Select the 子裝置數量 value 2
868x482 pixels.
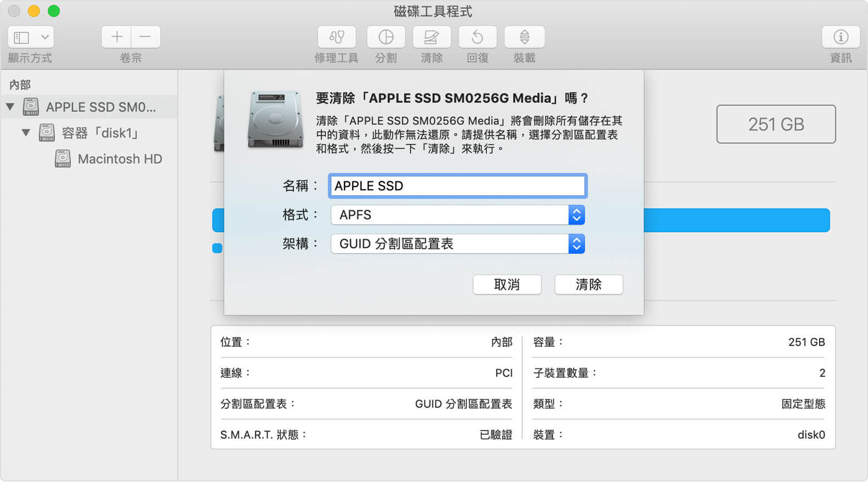coord(822,373)
